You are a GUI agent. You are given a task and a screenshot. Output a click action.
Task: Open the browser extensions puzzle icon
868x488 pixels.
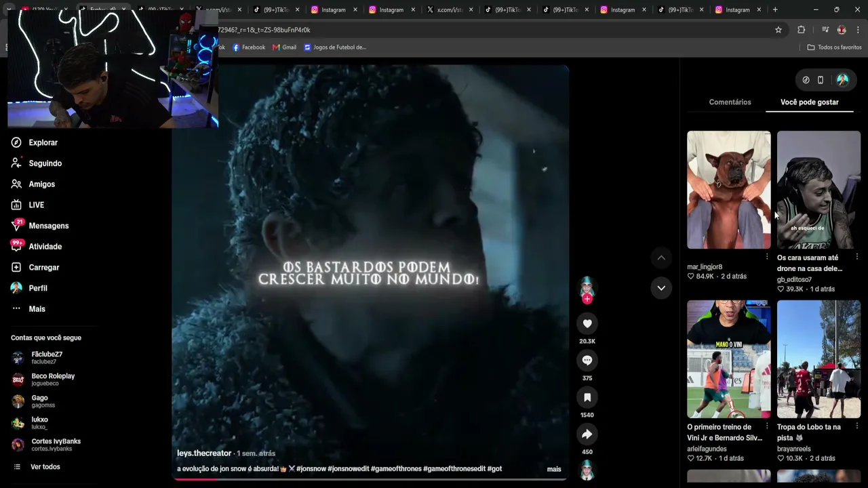pos(802,30)
